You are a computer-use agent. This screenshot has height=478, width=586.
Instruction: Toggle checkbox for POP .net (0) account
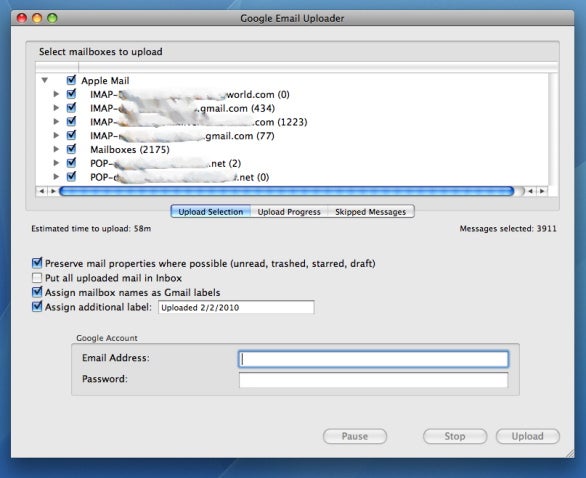point(71,177)
